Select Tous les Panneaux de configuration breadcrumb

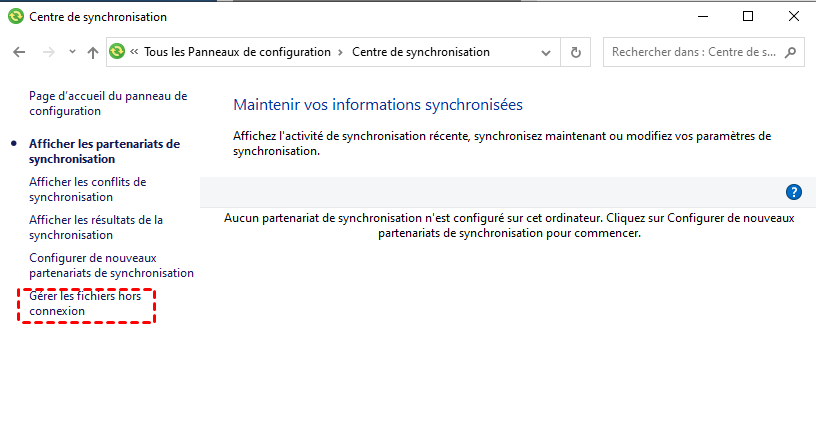click(x=237, y=52)
